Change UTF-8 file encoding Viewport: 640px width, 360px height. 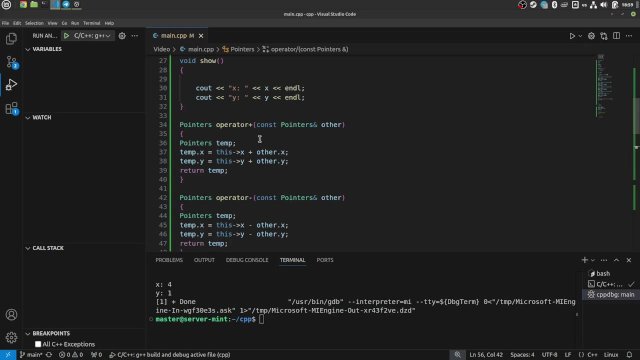pos(549,355)
